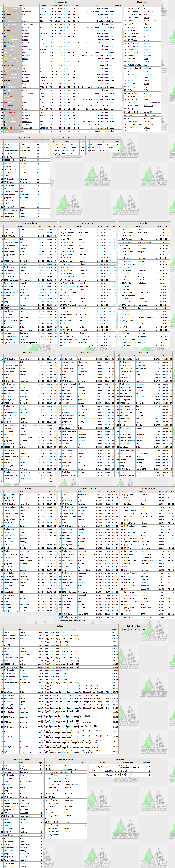Image resolution: width=175 pixels, height=868 pixels.
Task: Select race time '76:31.96' in Race results
Action: tap(58, 8)
